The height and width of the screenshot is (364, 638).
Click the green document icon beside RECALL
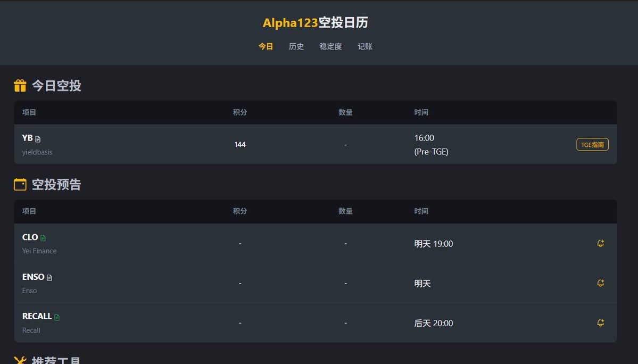[57, 317]
